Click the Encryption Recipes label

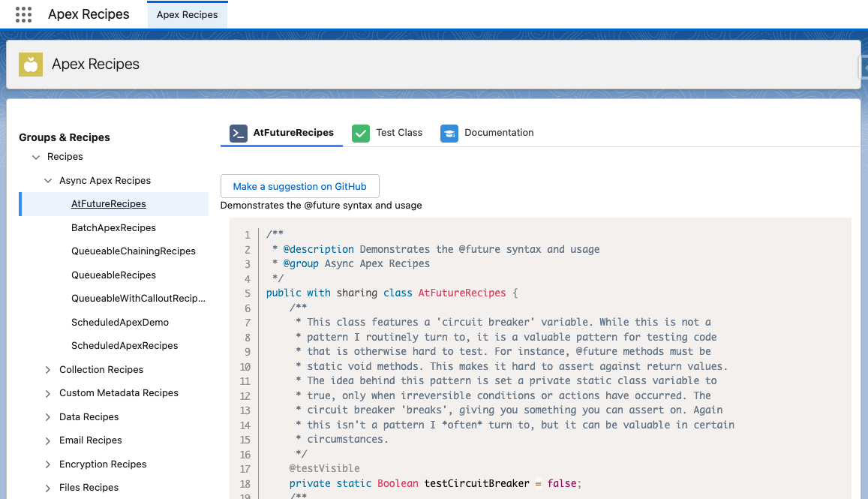coord(103,464)
